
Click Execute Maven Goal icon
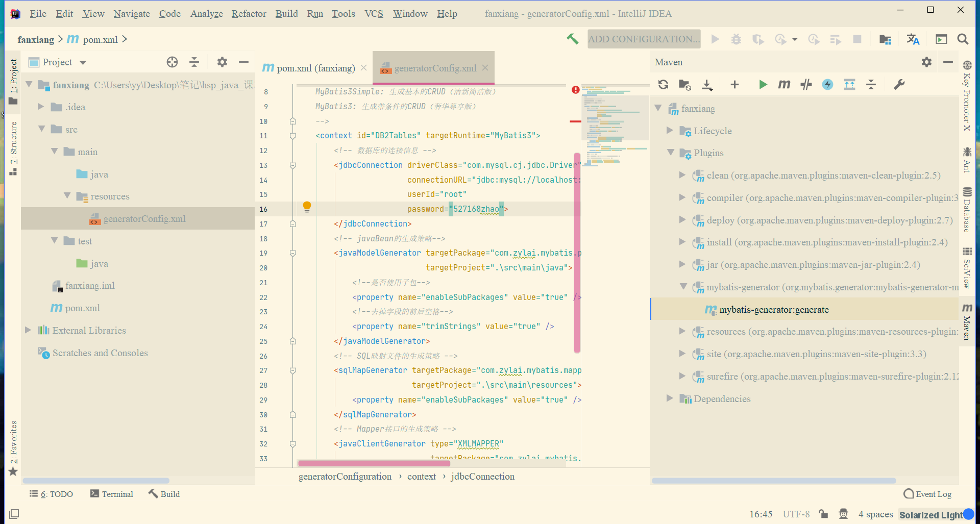coord(784,85)
